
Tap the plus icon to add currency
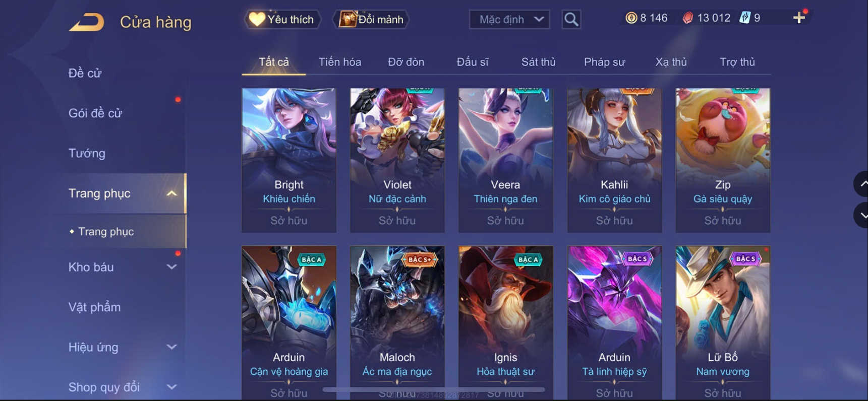pos(799,18)
